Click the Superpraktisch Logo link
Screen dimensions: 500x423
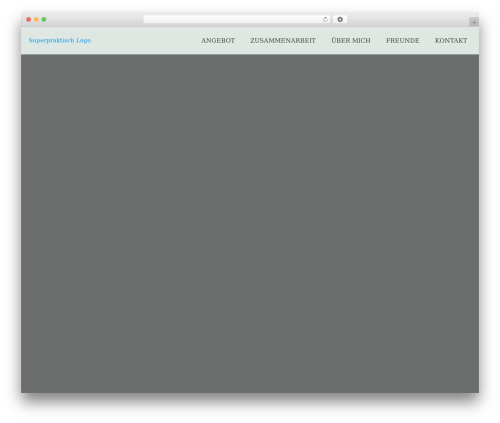point(60,40)
